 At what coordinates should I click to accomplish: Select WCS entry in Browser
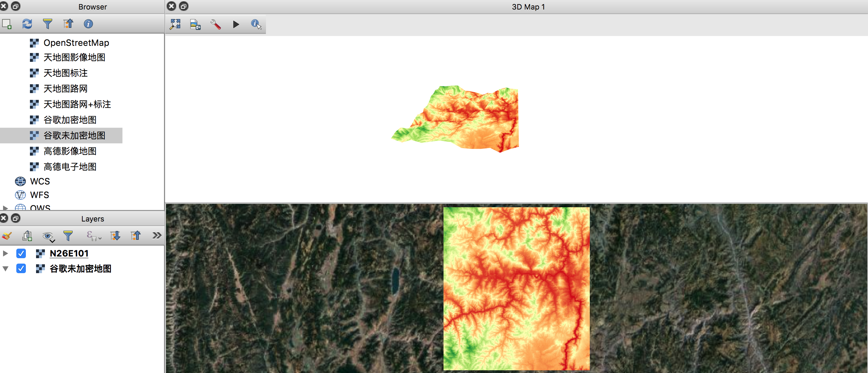point(40,181)
